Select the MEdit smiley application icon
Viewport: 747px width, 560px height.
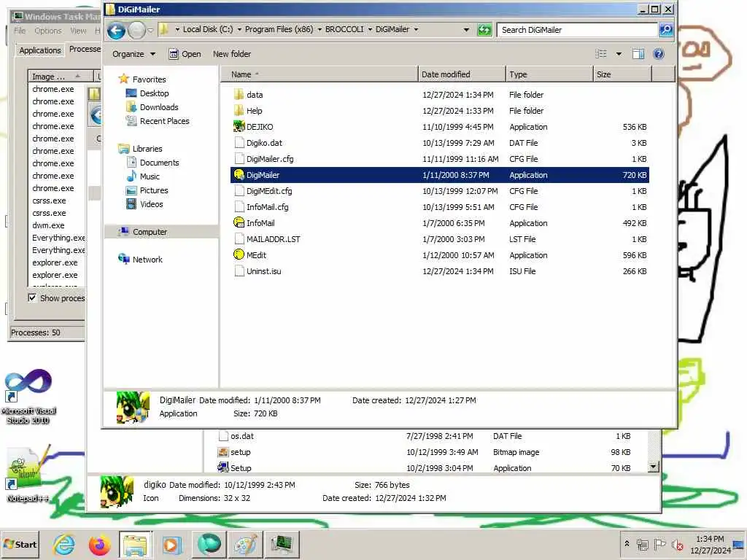(239, 254)
